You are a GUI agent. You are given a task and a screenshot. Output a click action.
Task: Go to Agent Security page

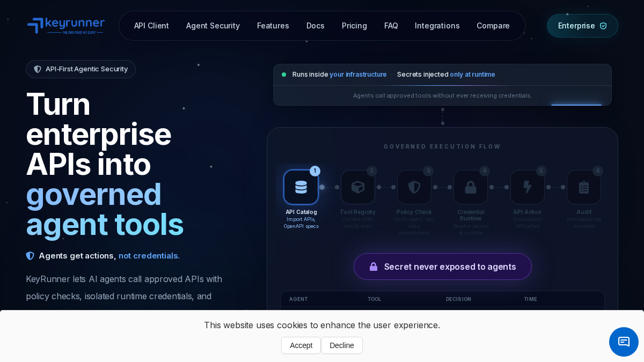(x=213, y=26)
